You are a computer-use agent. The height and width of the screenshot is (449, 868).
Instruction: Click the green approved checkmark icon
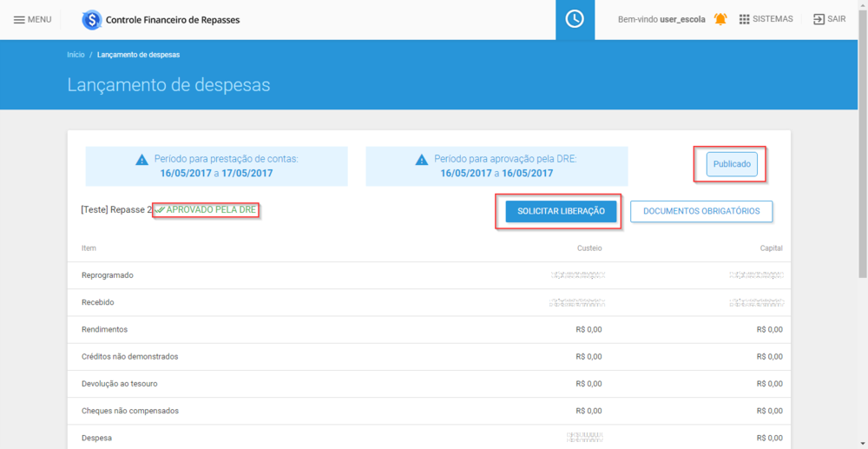[x=160, y=210]
